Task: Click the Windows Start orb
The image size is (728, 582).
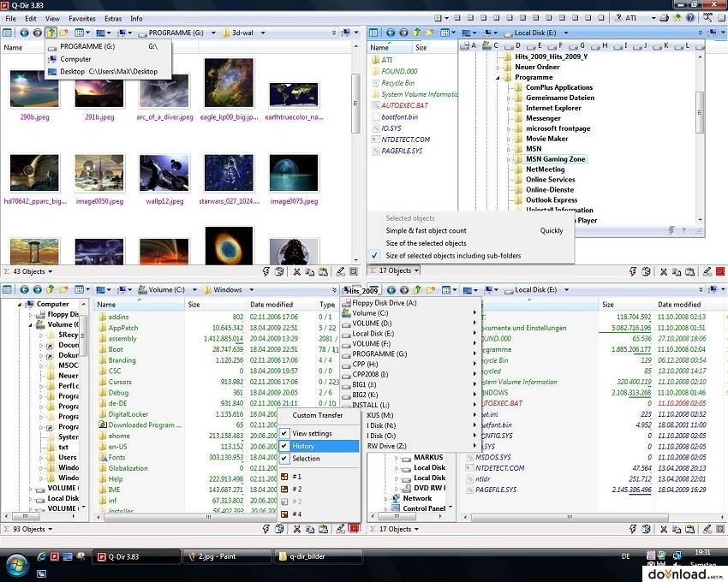Action: pyautogui.click(x=16, y=563)
